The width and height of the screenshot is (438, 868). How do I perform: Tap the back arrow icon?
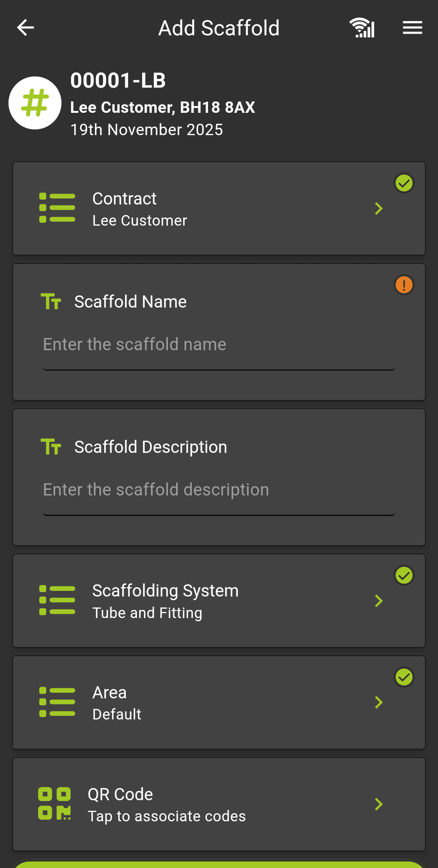point(26,28)
